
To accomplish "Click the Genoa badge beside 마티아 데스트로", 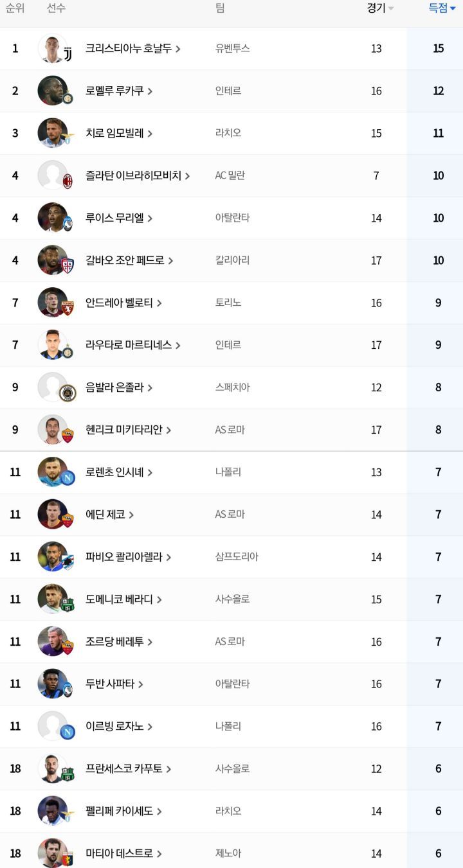I will click(68, 859).
